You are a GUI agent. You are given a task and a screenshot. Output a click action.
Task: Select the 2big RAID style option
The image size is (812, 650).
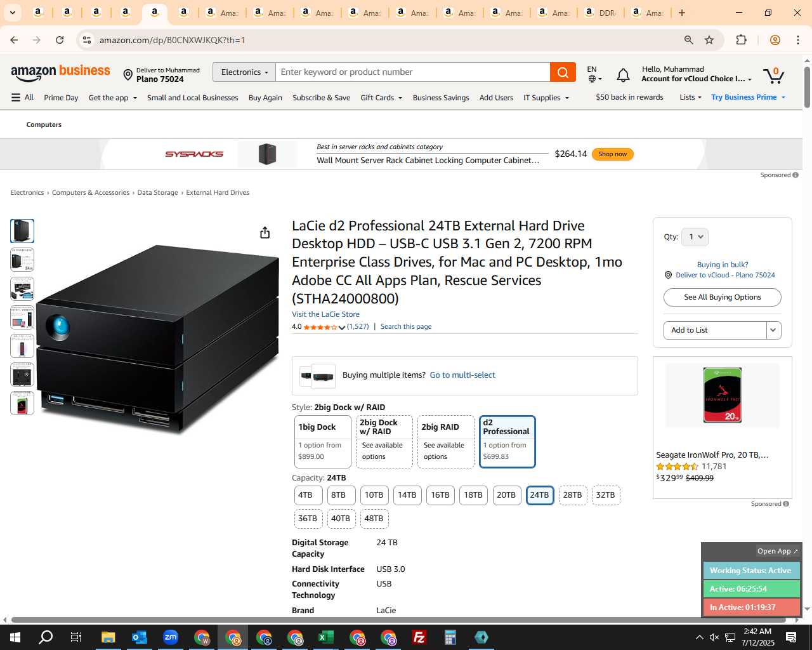(446, 442)
